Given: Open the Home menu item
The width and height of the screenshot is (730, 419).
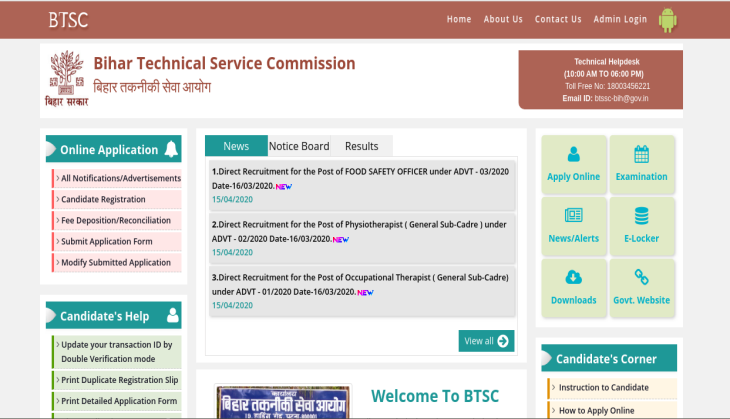Looking at the screenshot, I should 459,19.
